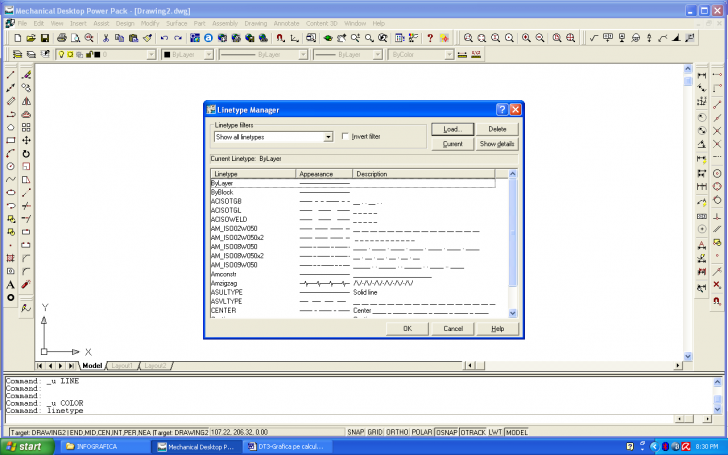Click the Undo arrow icon
Viewport: 728px width, 455px height.
pyautogui.click(x=164, y=38)
